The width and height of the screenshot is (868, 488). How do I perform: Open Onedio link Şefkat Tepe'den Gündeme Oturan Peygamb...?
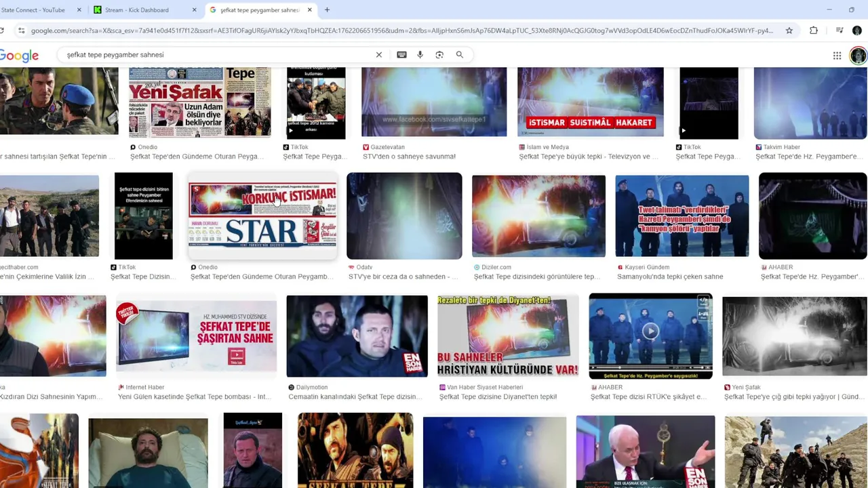click(262, 277)
